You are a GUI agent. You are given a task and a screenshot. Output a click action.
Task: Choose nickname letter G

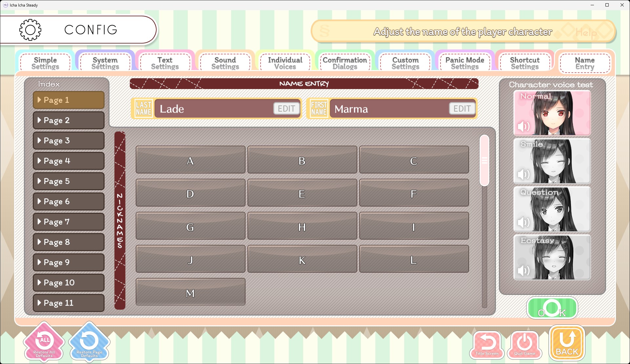click(190, 226)
